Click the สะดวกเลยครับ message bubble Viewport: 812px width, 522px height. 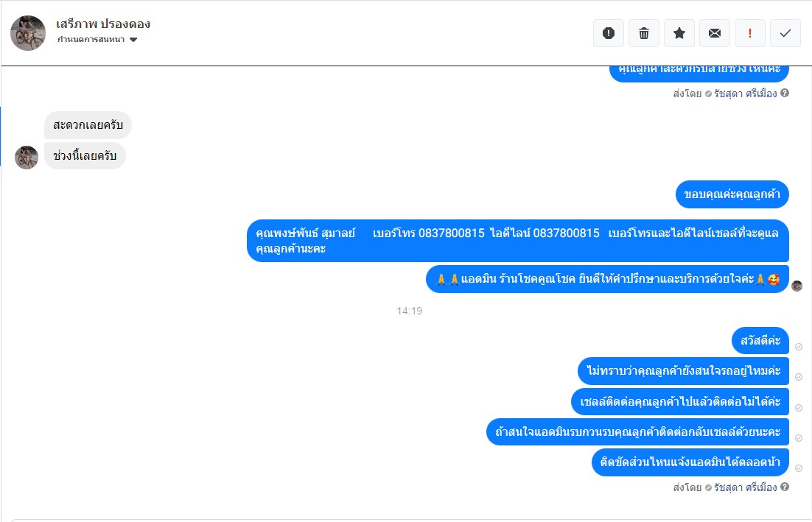(x=88, y=125)
